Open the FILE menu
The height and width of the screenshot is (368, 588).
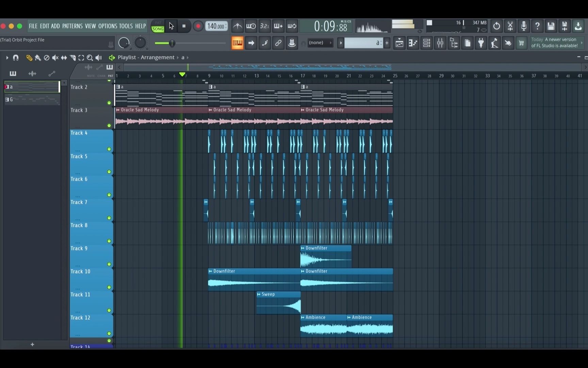tap(33, 26)
